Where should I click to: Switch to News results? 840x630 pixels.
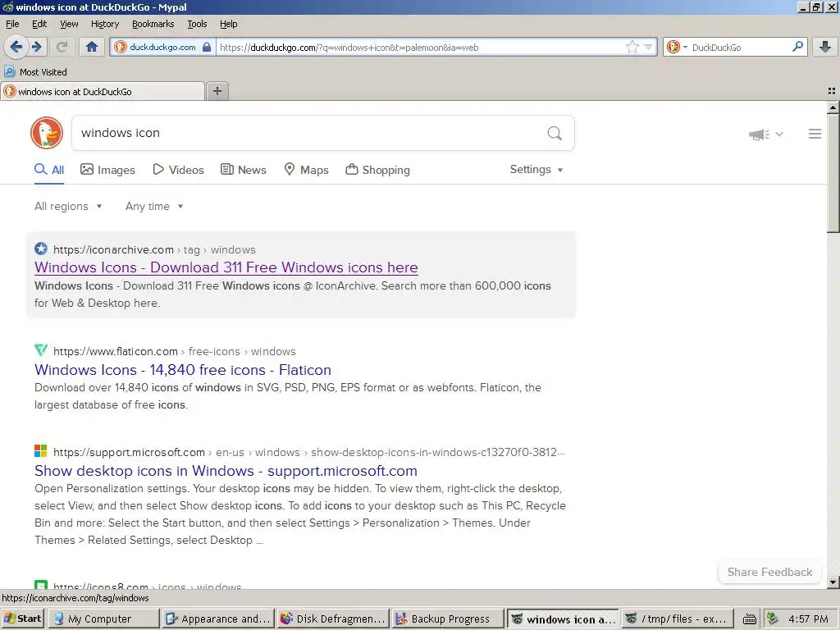(243, 170)
